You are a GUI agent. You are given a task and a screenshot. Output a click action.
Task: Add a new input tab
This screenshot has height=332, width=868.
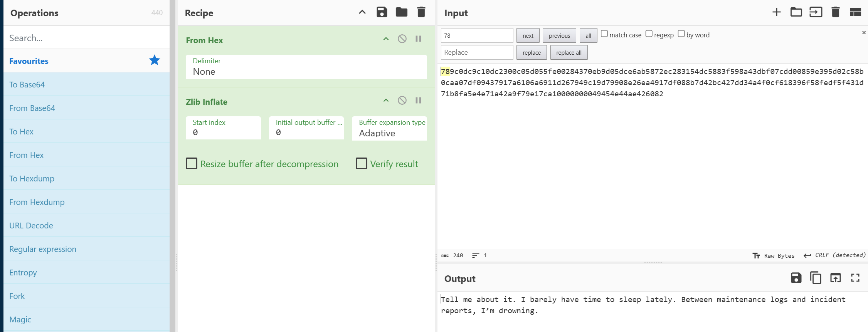pyautogui.click(x=776, y=12)
